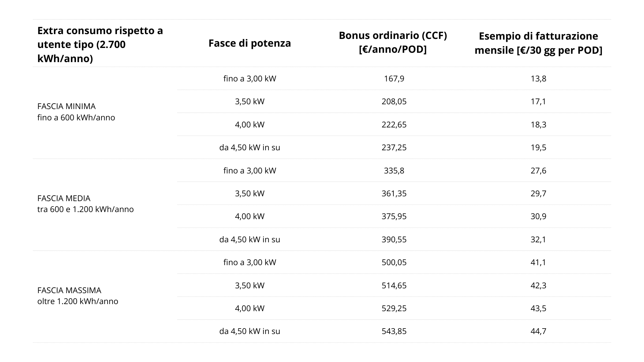Click the 'Esempio di fatturazione mensile' header

[538, 43]
